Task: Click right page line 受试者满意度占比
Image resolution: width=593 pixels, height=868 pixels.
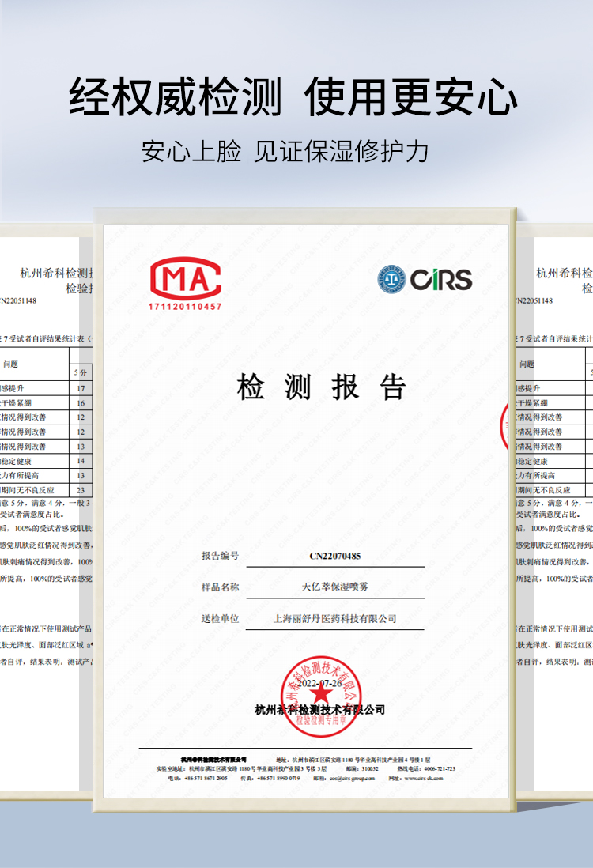Action: point(548,515)
